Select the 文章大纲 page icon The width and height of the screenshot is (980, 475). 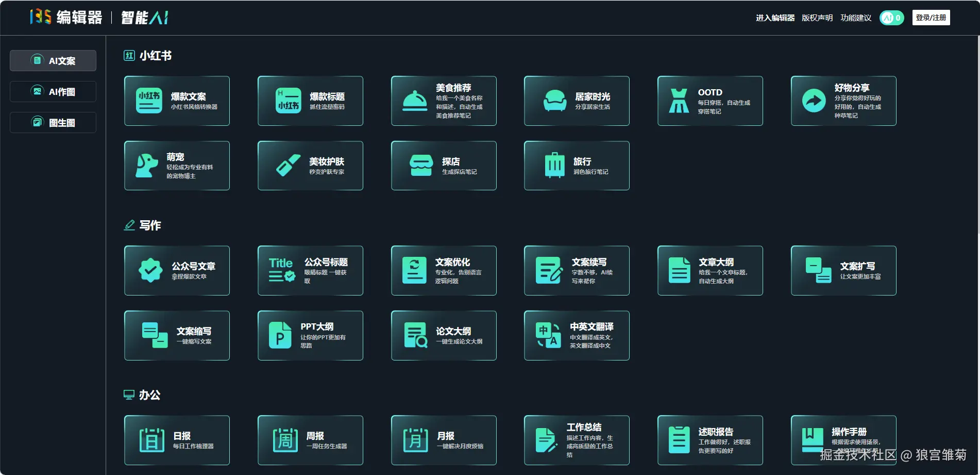[679, 270]
